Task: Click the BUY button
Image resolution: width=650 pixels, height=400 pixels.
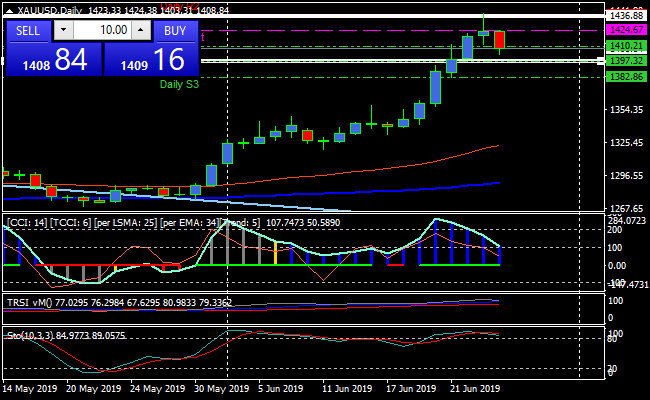Action: [x=175, y=31]
